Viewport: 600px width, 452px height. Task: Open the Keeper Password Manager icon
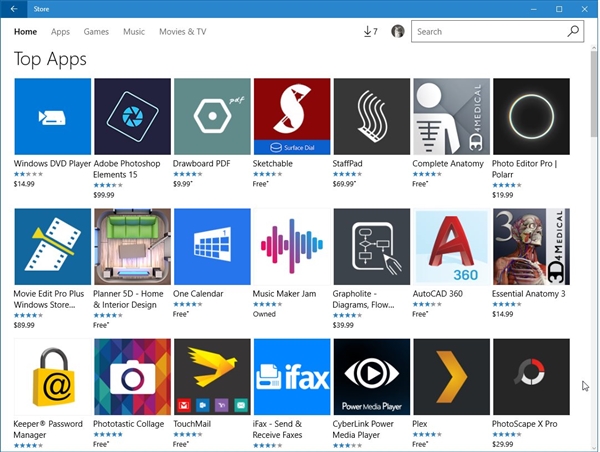[x=53, y=377]
